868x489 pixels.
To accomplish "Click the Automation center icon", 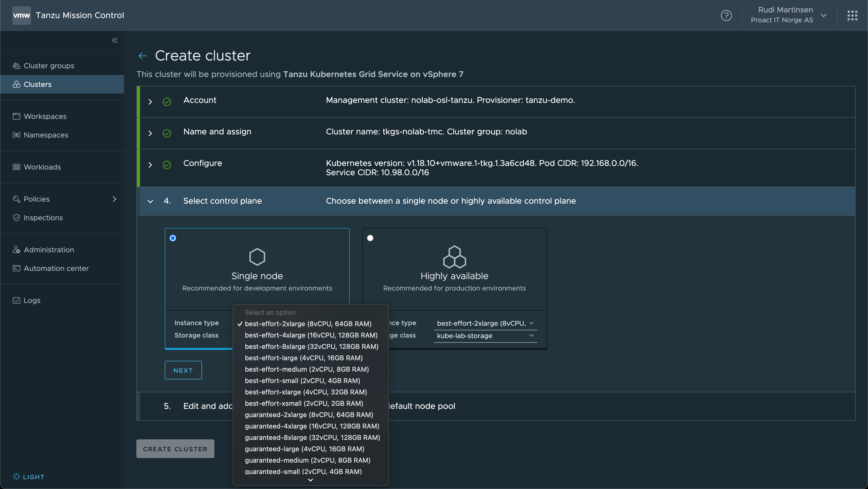I will point(16,268).
